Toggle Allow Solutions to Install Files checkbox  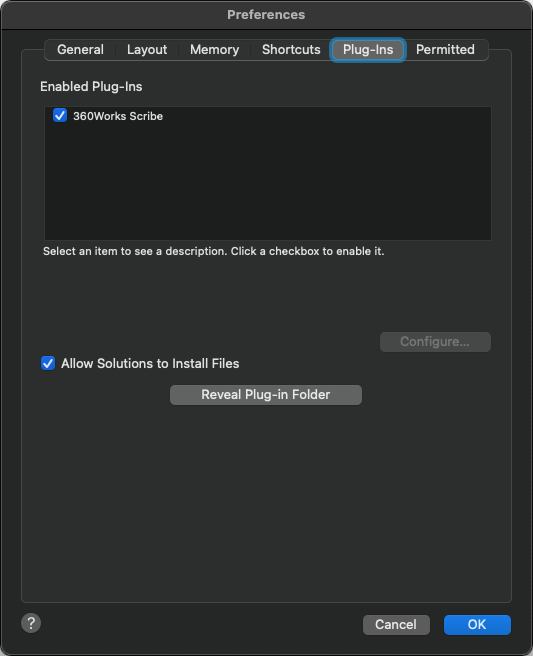coord(48,363)
